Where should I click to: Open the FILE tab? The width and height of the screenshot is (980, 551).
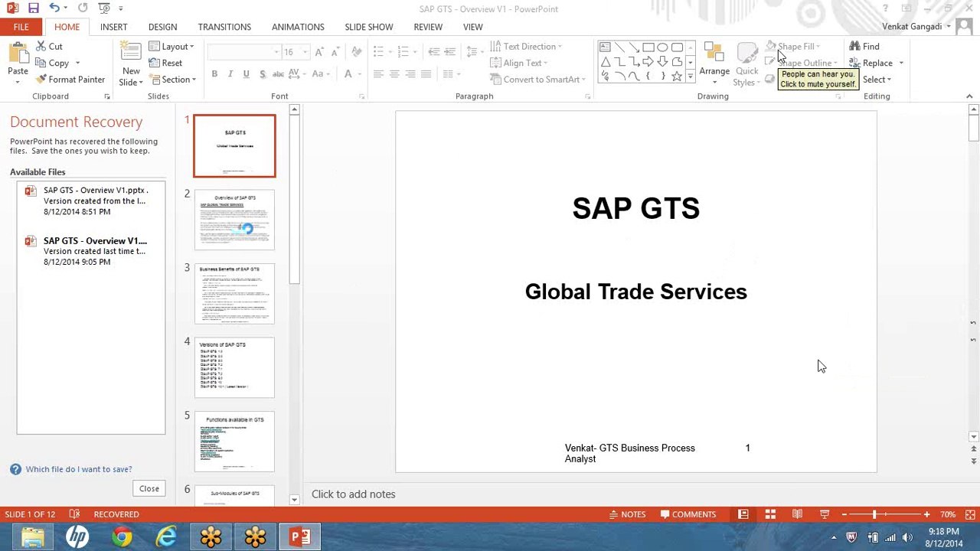click(x=21, y=27)
